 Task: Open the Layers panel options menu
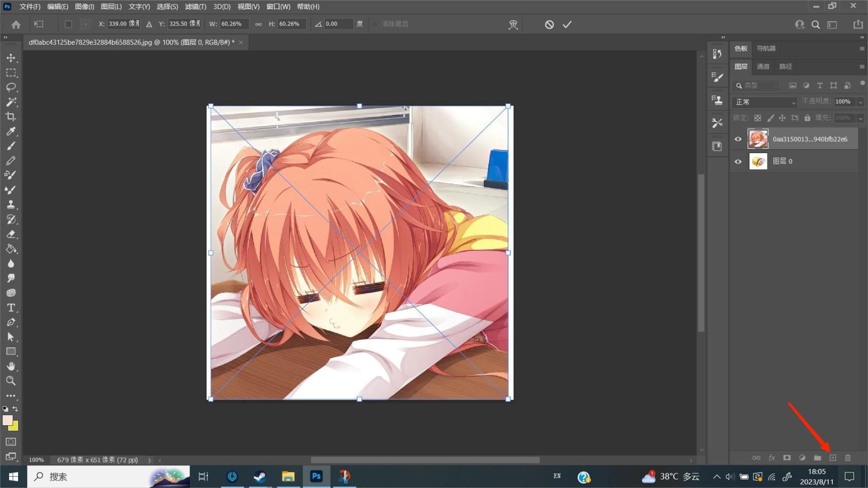click(x=862, y=66)
